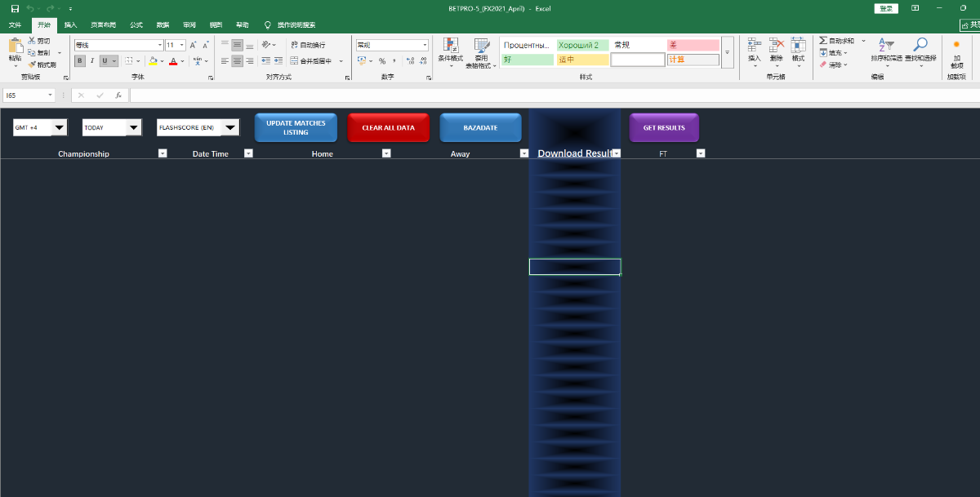Open the File (文件) menu tab
Screen dimensions: 980x497
pyautogui.click(x=15, y=25)
